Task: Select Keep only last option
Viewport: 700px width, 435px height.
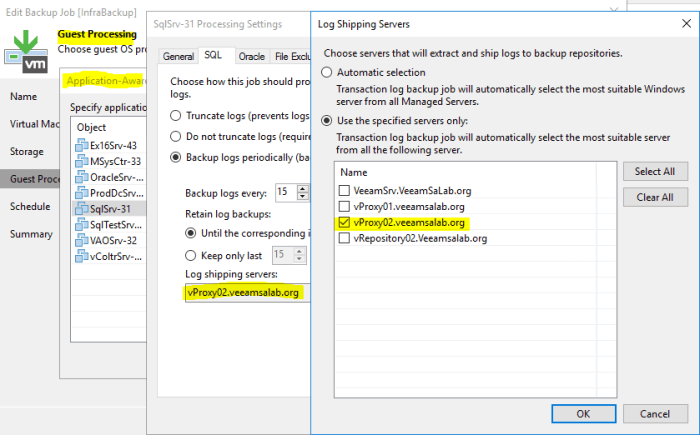Action: click(x=191, y=255)
